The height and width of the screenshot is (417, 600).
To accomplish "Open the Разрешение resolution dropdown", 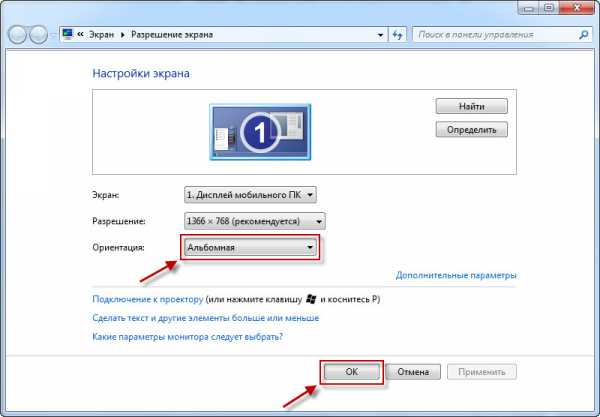I will (x=255, y=221).
